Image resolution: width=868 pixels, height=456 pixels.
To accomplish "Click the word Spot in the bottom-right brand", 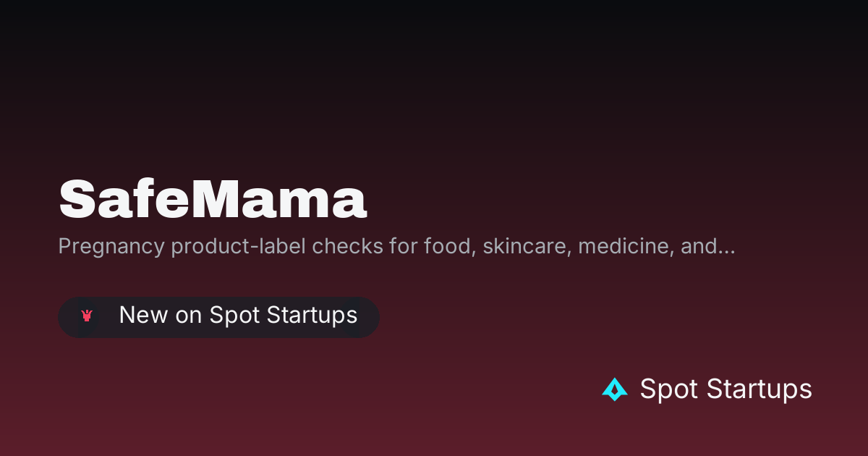I will pyautogui.click(x=670, y=391).
